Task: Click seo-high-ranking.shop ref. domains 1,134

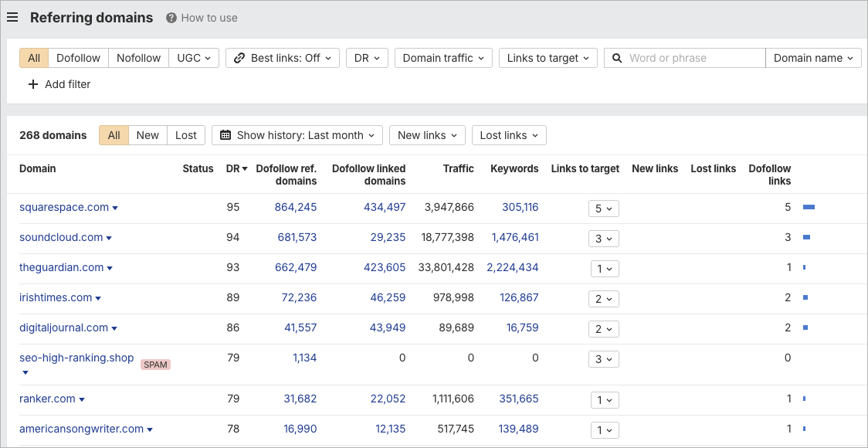Action: pos(304,358)
